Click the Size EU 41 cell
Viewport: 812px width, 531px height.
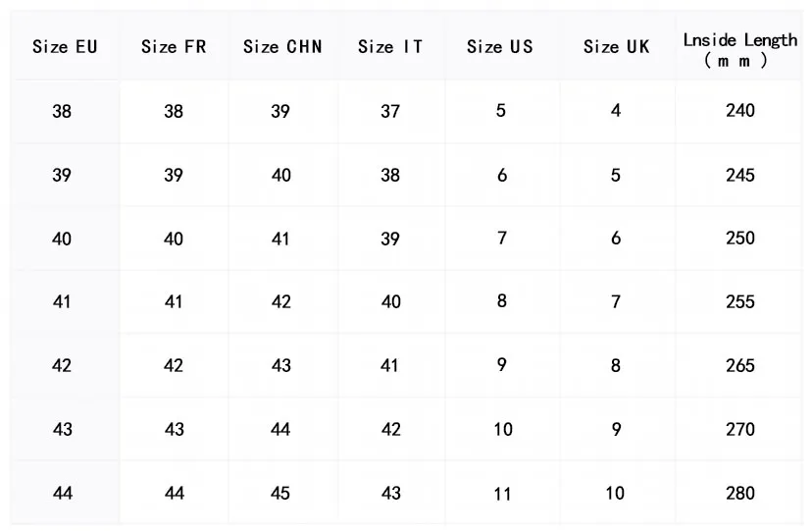62,301
